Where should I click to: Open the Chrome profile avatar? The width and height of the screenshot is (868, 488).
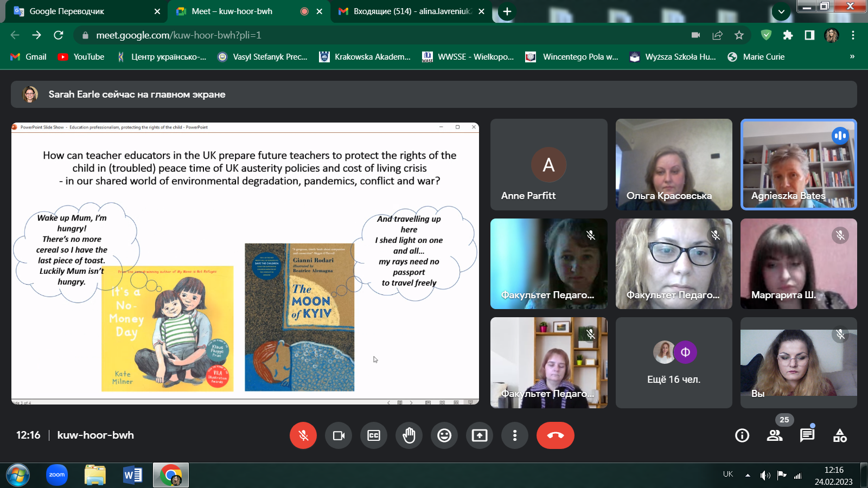click(832, 35)
